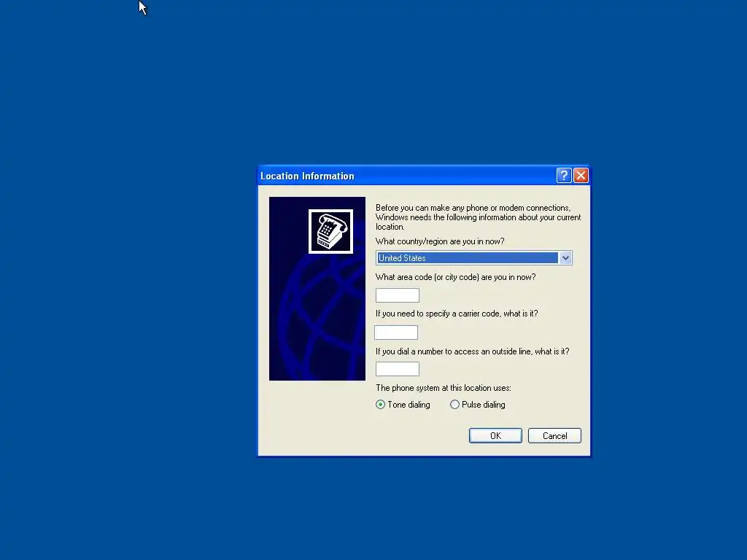Click the Cancel button
The image size is (747, 560).
click(554, 436)
